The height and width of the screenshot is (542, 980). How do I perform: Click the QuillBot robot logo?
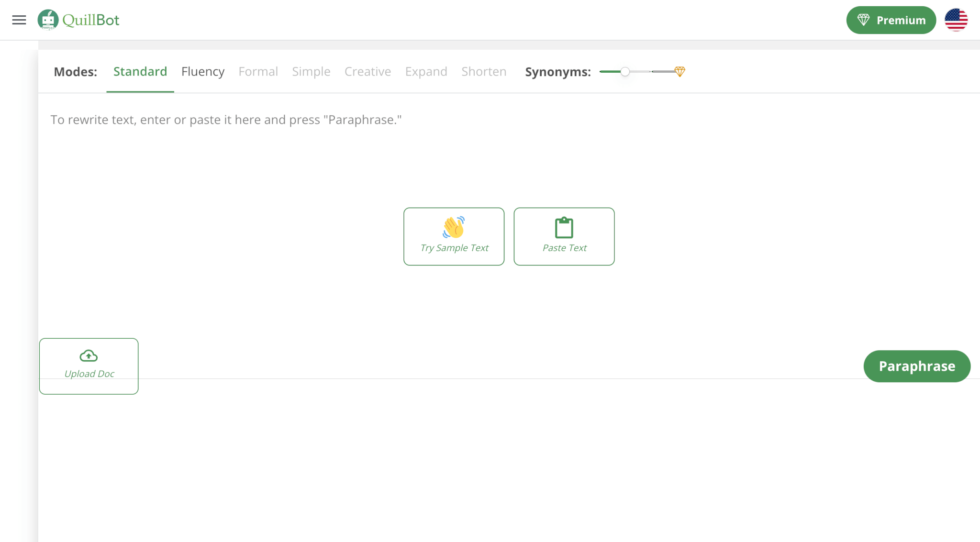pos(48,20)
